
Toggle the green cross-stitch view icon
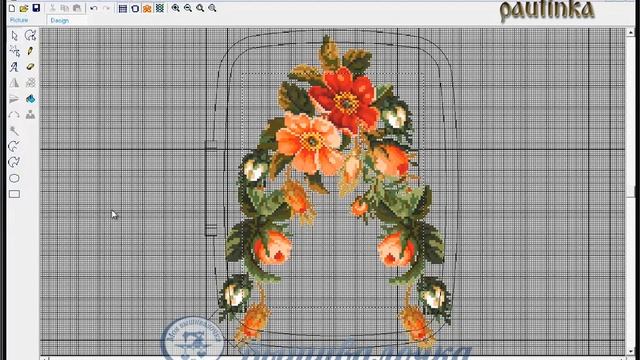pyautogui.click(x=160, y=8)
